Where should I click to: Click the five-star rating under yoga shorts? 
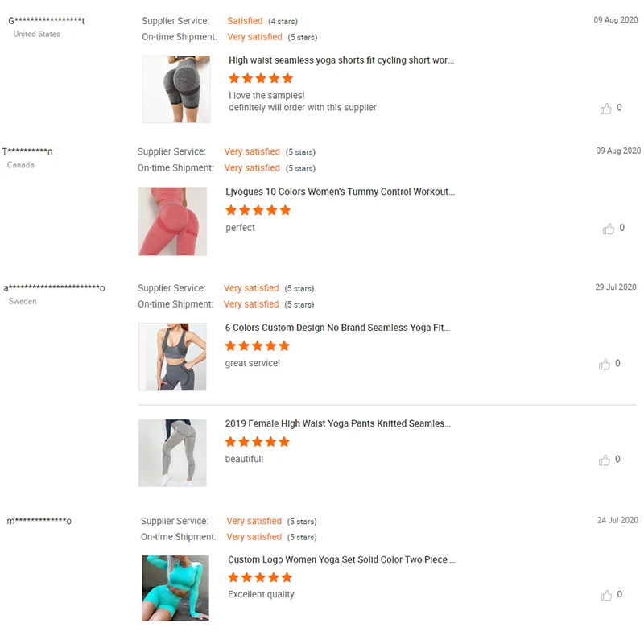click(261, 78)
